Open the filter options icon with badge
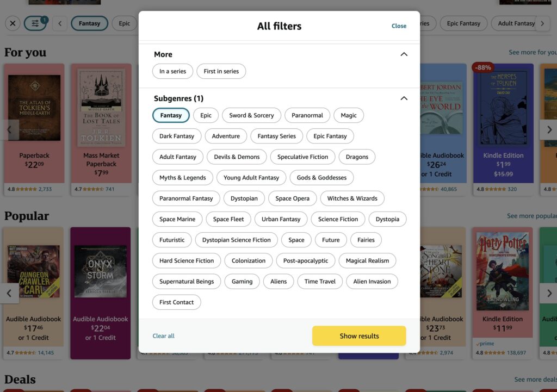Image resolution: width=557 pixels, height=392 pixels. coord(36,23)
